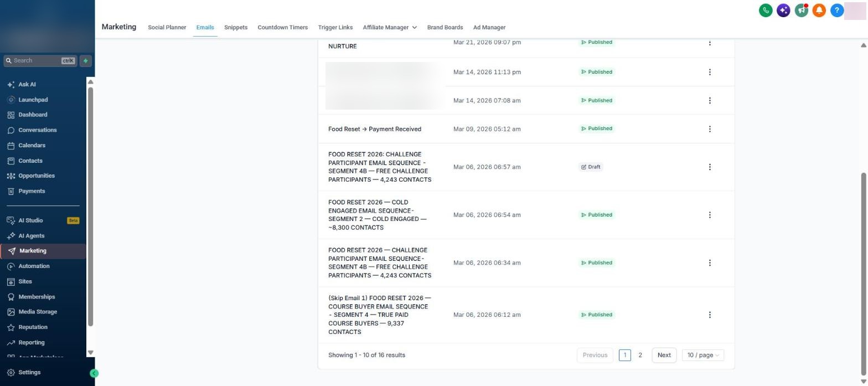Screen dimensions: 868x386
Task: Click Published badge on Payment Received row
Action: click(596, 128)
